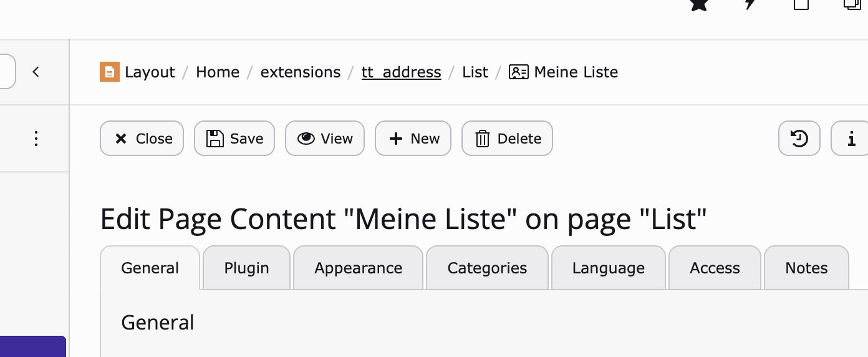Select the Categories tab

click(487, 268)
